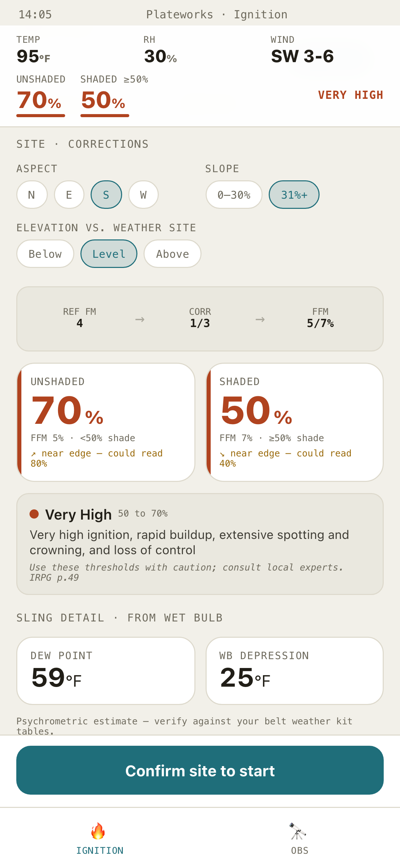
Task: Choose the East aspect option
Action: (x=69, y=195)
